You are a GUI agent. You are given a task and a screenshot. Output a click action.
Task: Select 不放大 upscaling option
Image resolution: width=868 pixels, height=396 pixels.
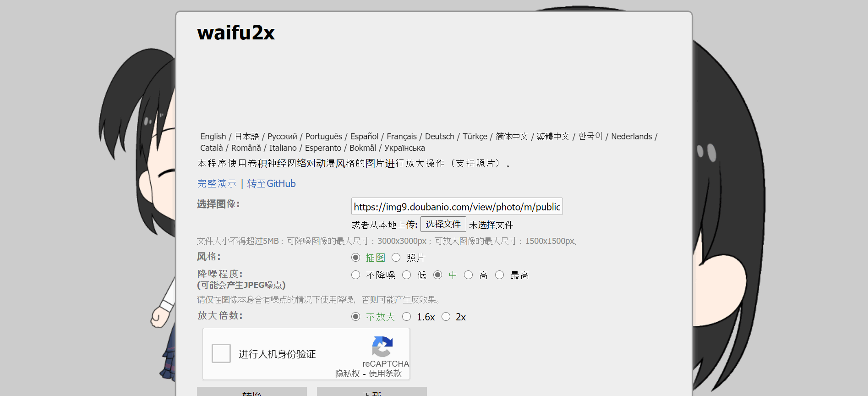tap(355, 317)
